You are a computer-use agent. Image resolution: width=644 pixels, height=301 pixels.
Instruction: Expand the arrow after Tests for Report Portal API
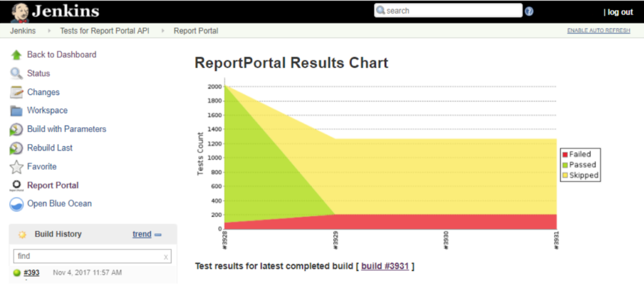point(163,31)
